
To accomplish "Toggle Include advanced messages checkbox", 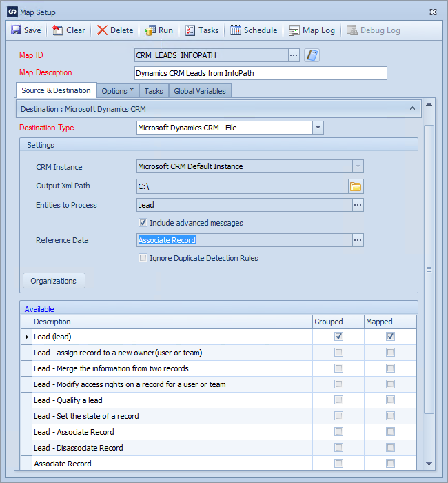I will [143, 223].
